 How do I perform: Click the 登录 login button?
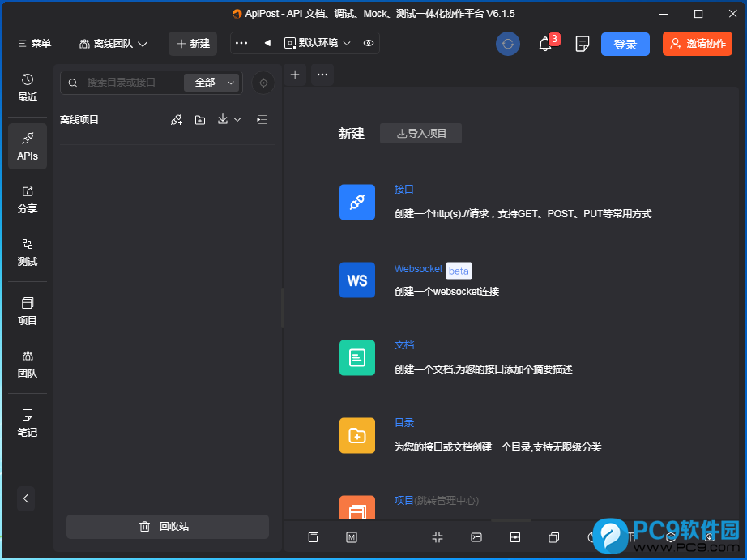625,44
